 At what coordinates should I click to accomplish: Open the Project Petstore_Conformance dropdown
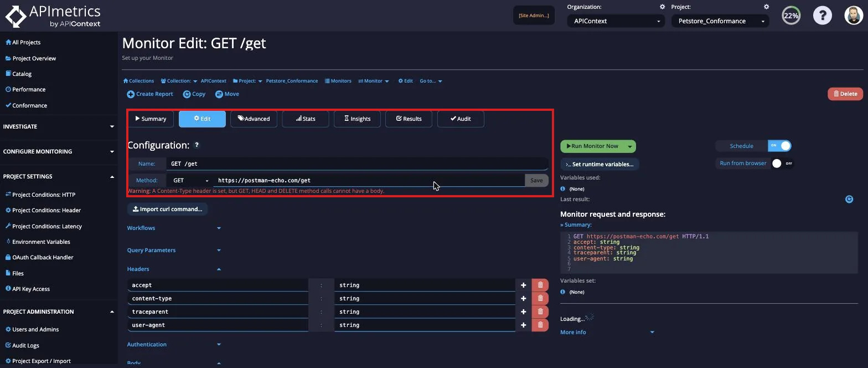[x=720, y=21]
